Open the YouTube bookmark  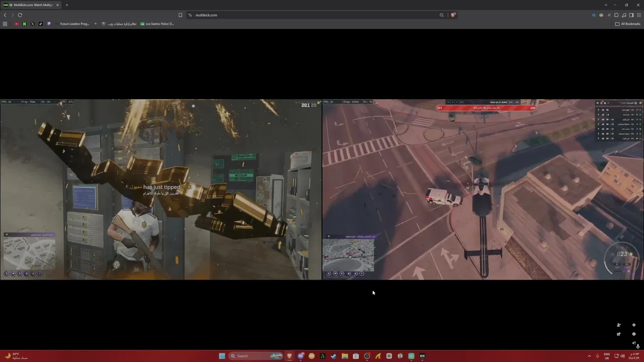(17, 24)
